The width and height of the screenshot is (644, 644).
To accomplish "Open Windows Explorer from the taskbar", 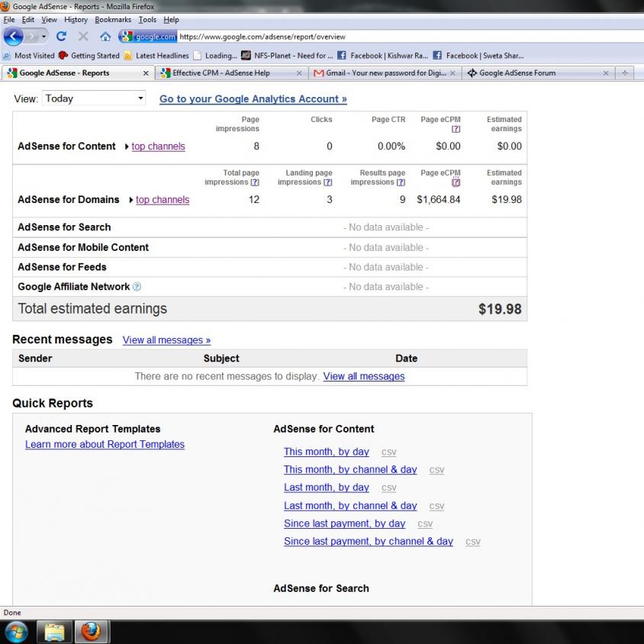I will [54, 632].
